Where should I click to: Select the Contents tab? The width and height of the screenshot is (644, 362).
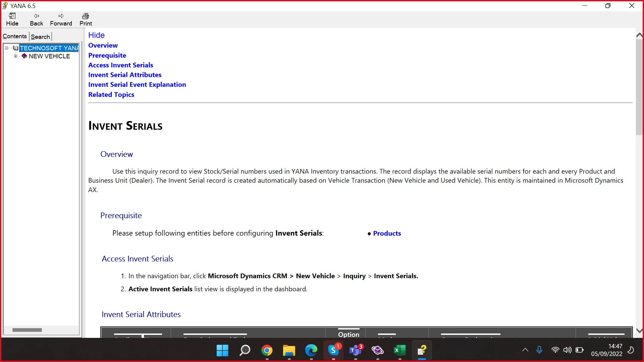[x=15, y=36]
